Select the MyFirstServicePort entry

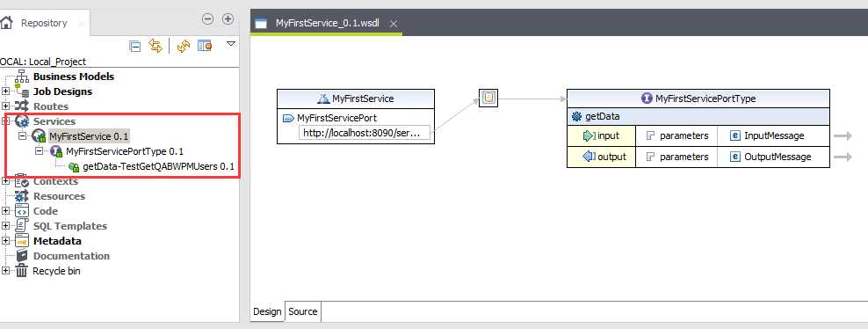(337, 118)
